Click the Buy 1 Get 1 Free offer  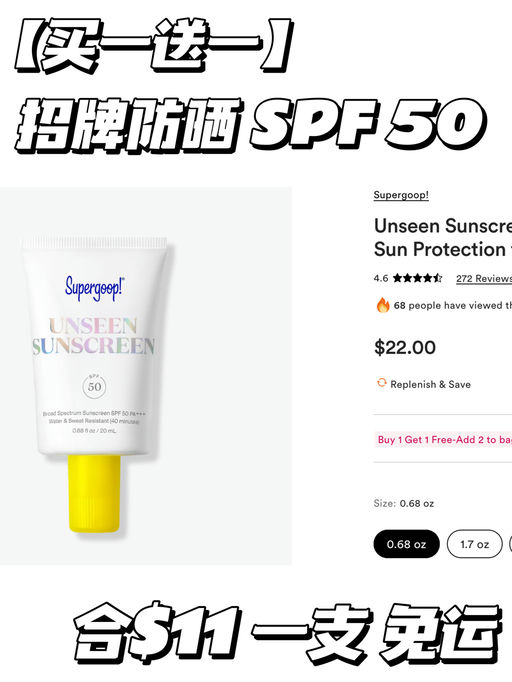[x=443, y=439]
